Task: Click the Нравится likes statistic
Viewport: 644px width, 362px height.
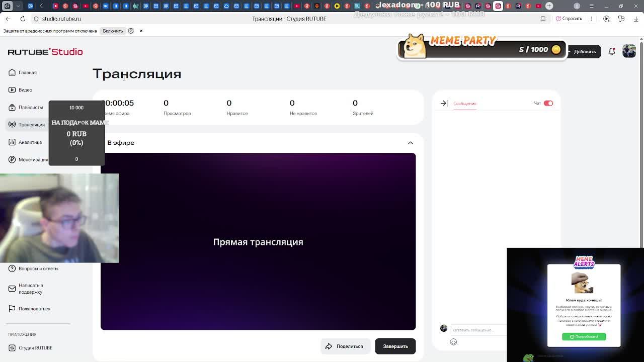Action: [x=237, y=107]
